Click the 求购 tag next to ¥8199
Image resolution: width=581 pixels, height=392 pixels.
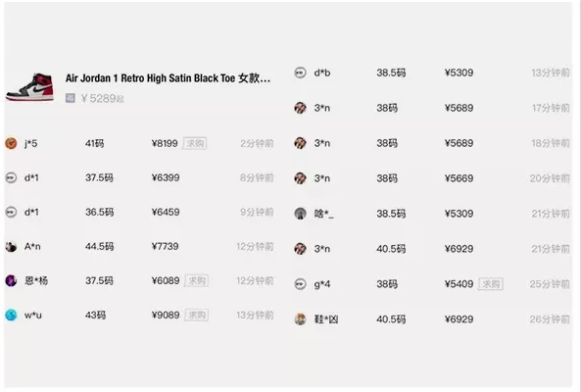click(x=195, y=143)
